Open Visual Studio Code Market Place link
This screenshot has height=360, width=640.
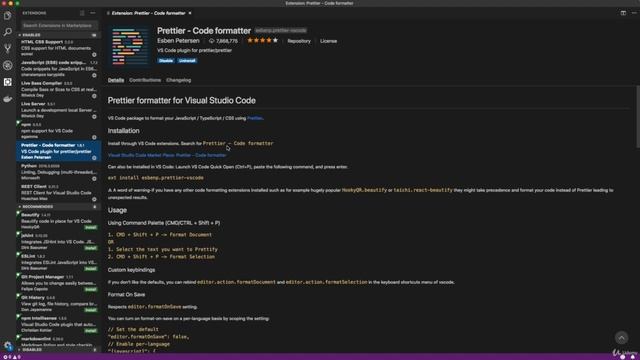click(x=167, y=155)
